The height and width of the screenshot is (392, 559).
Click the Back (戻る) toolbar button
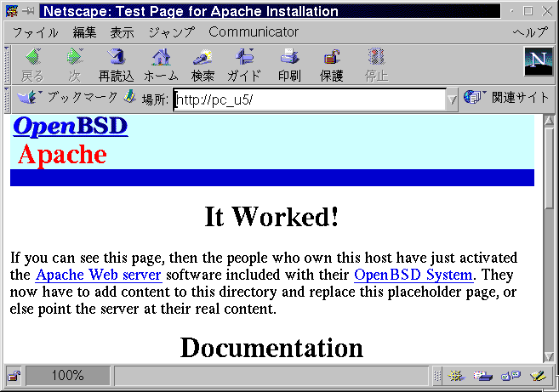point(33,65)
